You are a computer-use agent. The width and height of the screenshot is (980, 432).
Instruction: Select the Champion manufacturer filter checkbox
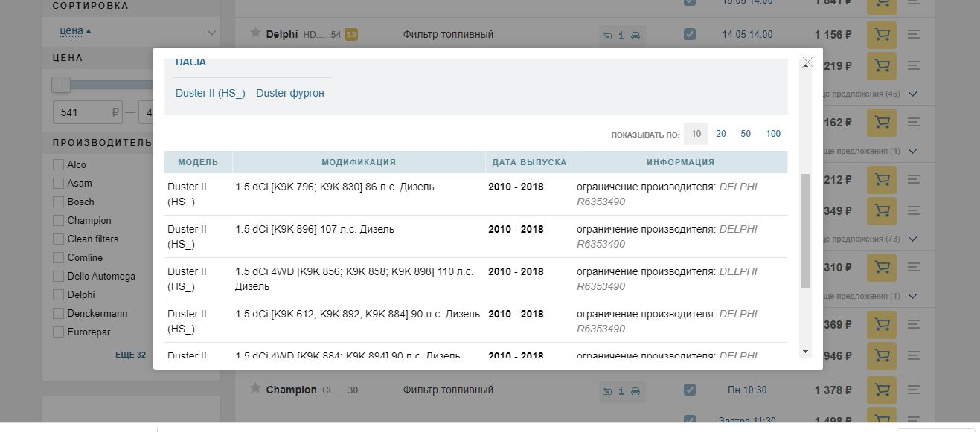pos(58,220)
